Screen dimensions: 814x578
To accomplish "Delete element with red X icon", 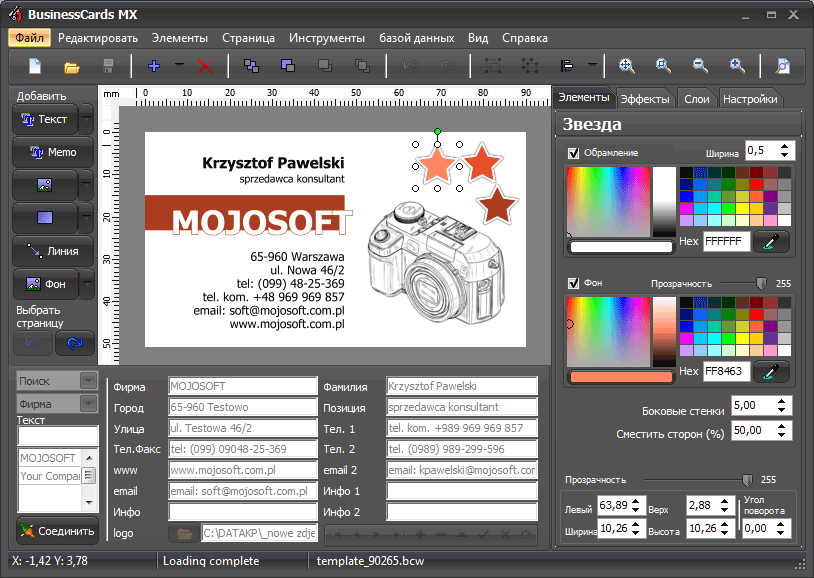I will [206, 66].
